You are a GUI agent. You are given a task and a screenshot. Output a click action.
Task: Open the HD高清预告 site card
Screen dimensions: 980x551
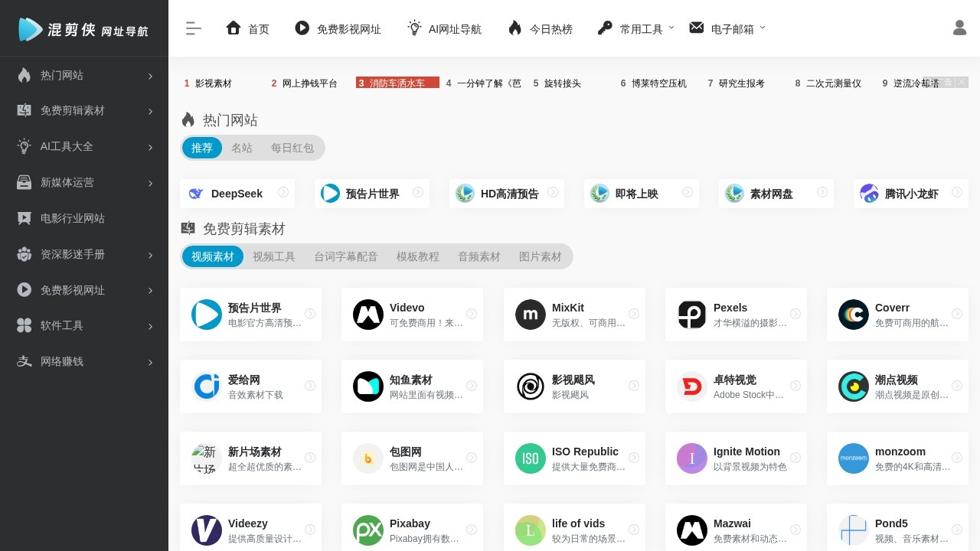(x=507, y=194)
